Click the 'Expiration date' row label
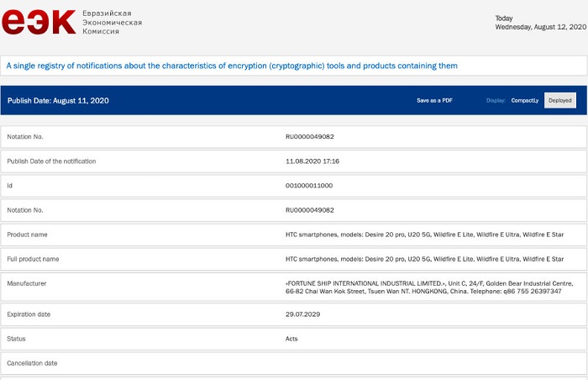The width and height of the screenshot is (588, 380). pyautogui.click(x=29, y=314)
